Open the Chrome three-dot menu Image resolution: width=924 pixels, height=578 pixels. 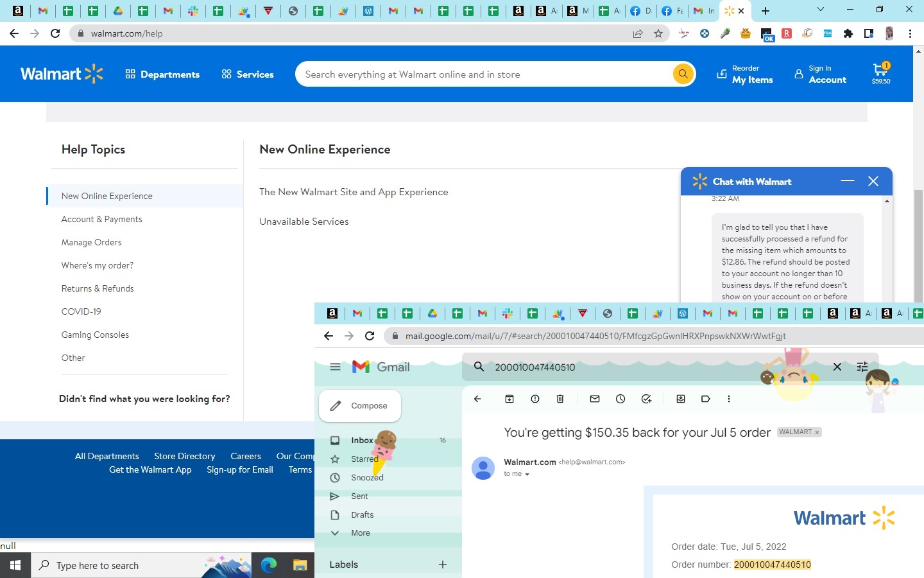[x=910, y=33]
